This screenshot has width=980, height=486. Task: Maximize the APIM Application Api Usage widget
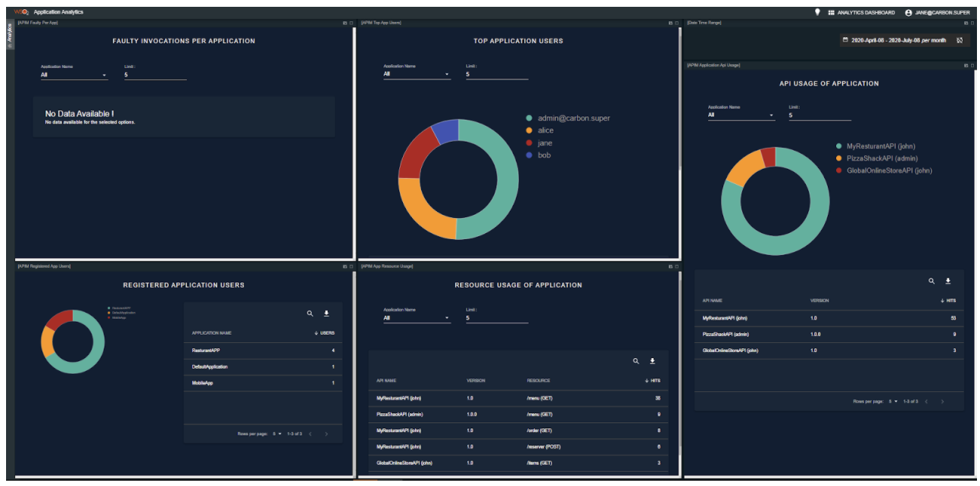[972, 65]
